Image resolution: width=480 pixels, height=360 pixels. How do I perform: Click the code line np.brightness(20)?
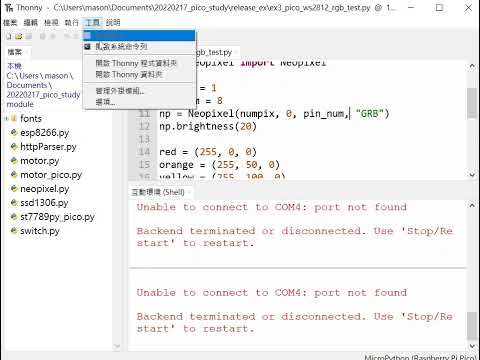click(x=208, y=126)
